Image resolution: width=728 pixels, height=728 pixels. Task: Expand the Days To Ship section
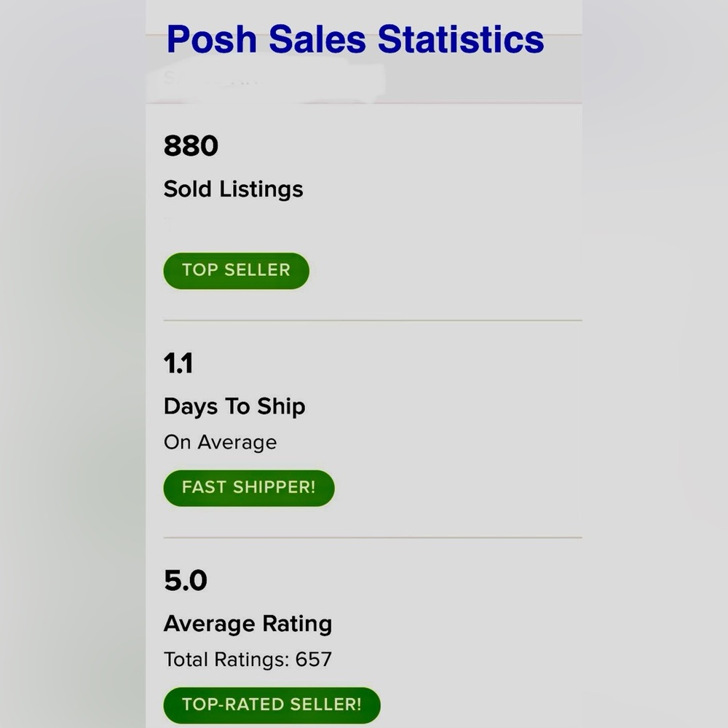pos(234,405)
